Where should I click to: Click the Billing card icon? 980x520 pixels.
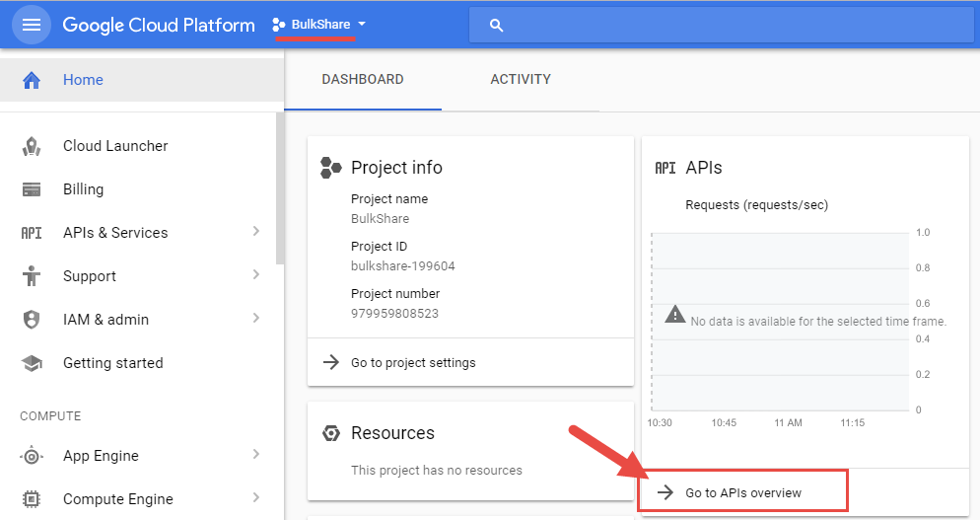click(32, 189)
